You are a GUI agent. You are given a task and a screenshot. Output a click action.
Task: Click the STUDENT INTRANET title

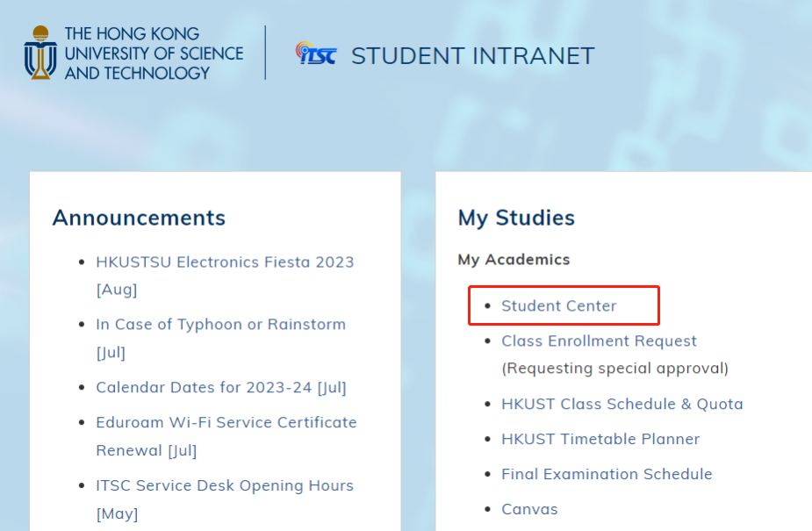click(x=472, y=56)
